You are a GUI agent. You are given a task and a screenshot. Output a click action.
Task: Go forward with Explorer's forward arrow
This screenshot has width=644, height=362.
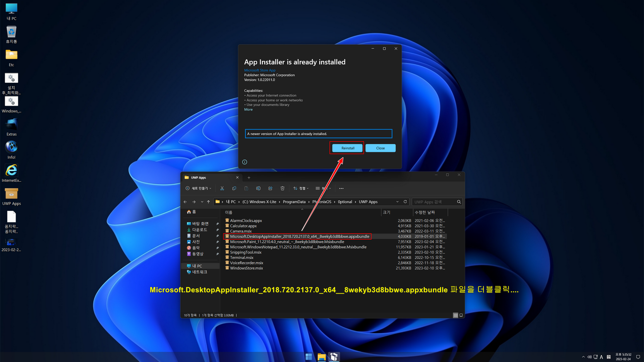pos(194,202)
